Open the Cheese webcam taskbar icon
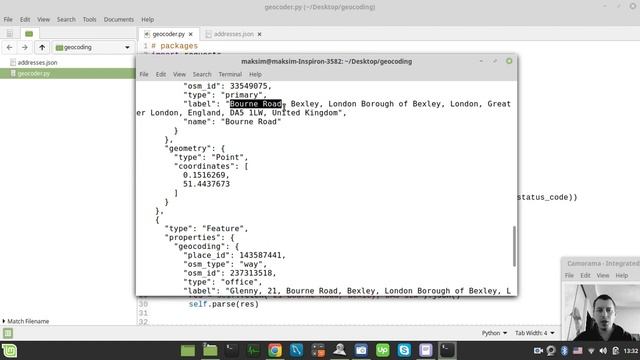Viewport: 640px width, 360px height. pyautogui.click(x=340, y=350)
